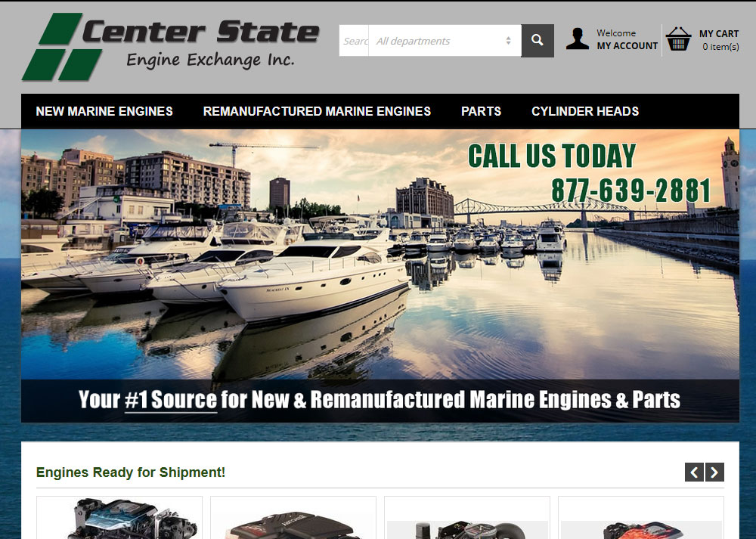Open New Marine Engines menu
The height and width of the screenshot is (539, 756).
pyautogui.click(x=104, y=111)
